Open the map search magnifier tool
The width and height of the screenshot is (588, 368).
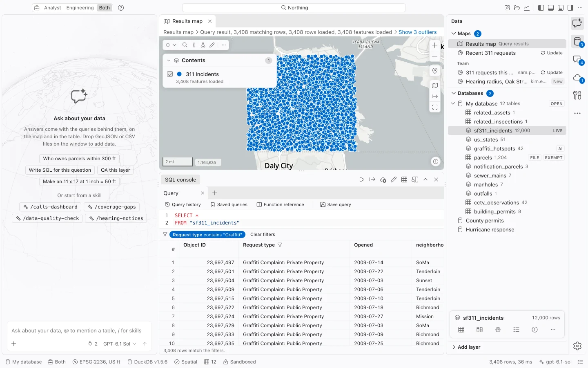click(x=185, y=45)
